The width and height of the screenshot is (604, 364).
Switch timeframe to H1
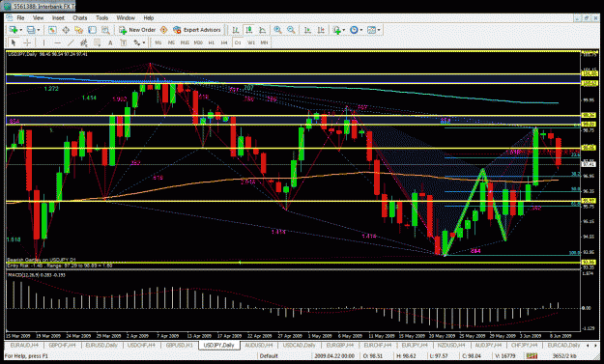pos(211,42)
